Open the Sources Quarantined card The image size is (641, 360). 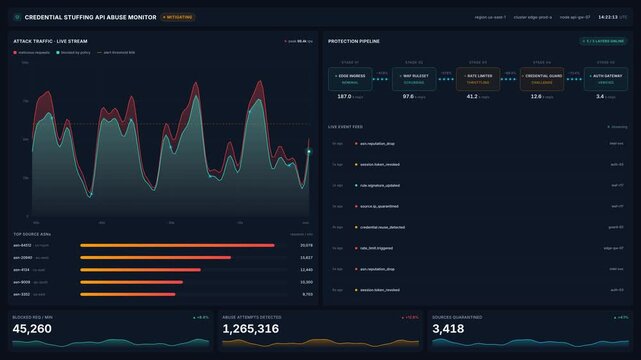531,331
